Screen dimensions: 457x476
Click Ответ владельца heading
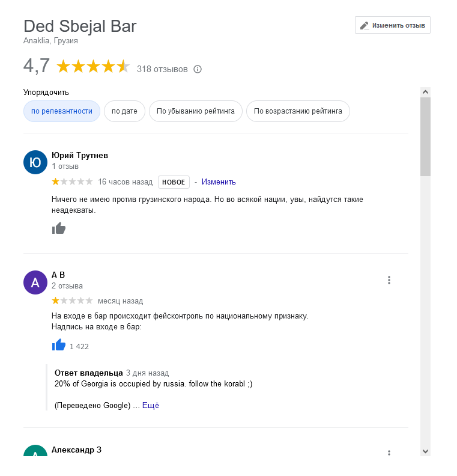point(88,373)
